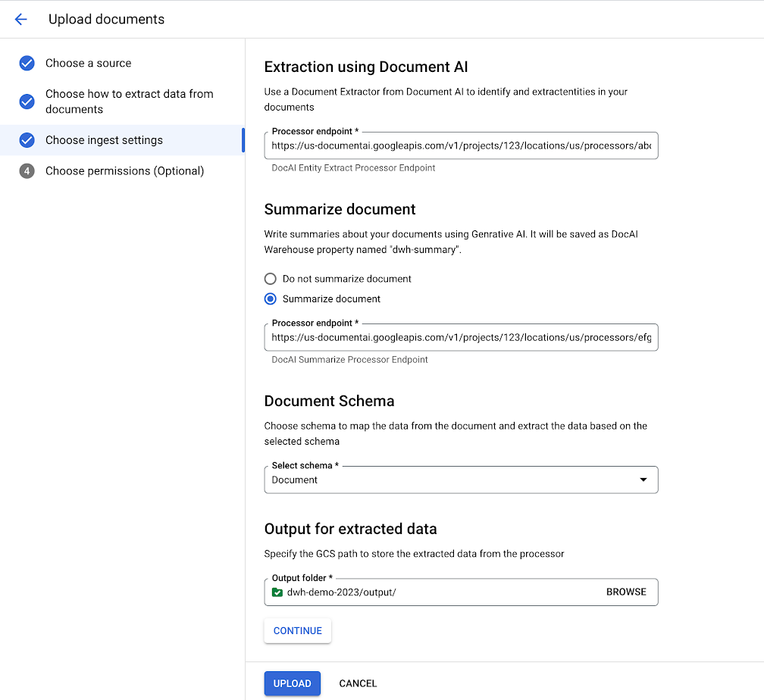Select the 'Do not summarize document' radio button
The width and height of the screenshot is (764, 700).
(x=271, y=279)
